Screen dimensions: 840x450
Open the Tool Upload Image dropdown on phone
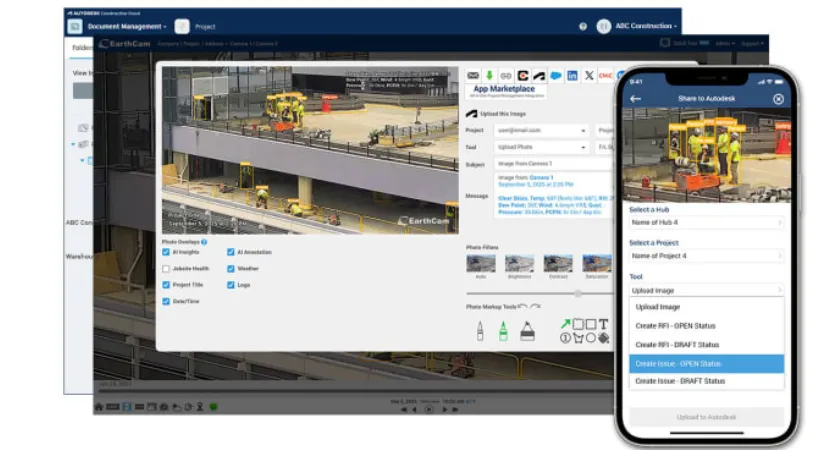click(x=707, y=290)
